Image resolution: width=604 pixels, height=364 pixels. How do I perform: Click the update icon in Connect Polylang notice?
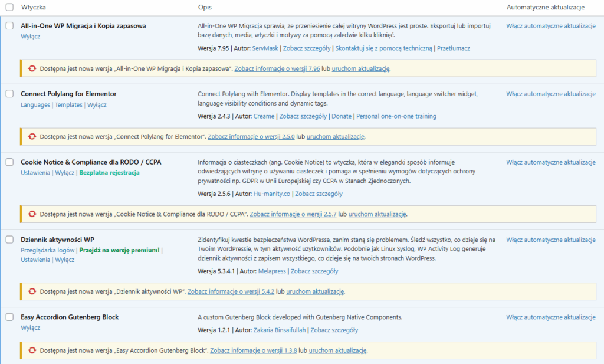click(x=32, y=136)
